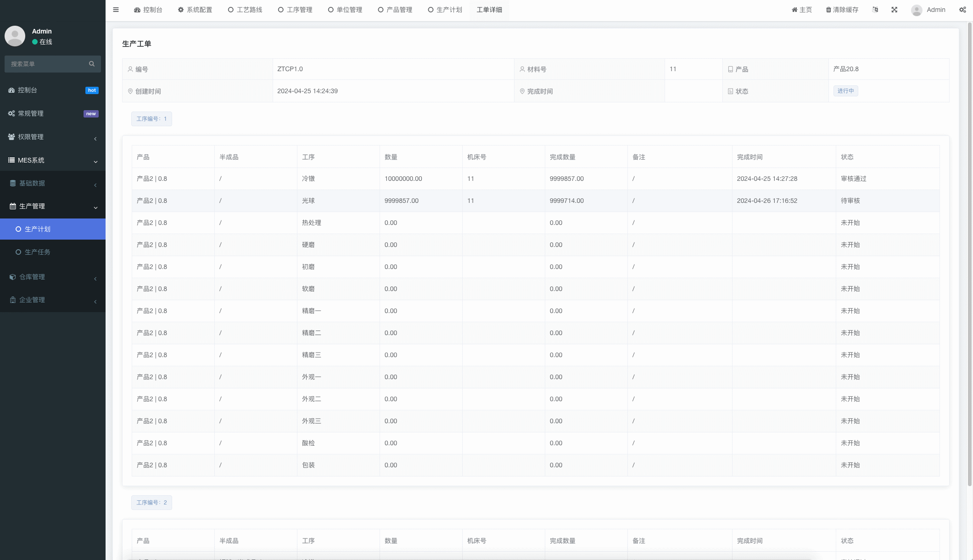The width and height of the screenshot is (973, 560).
Task: Click the green online status dot
Action: point(35,42)
